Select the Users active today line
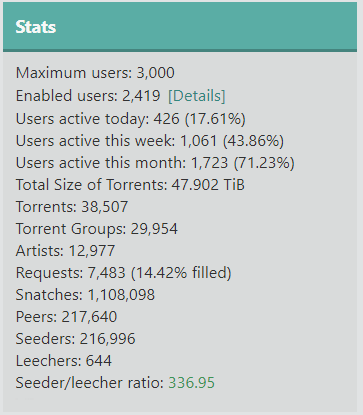 click(131, 119)
